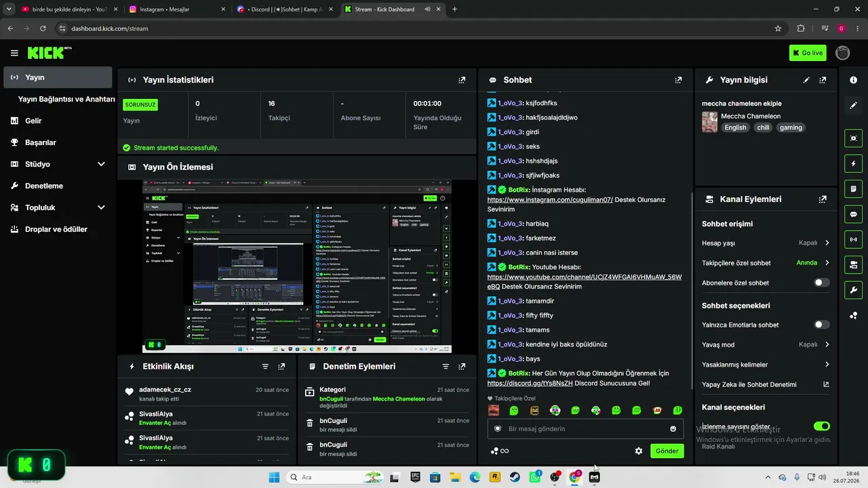Open the Instagram link in chat
Screen dimensions: 868x488
[x=550, y=200]
